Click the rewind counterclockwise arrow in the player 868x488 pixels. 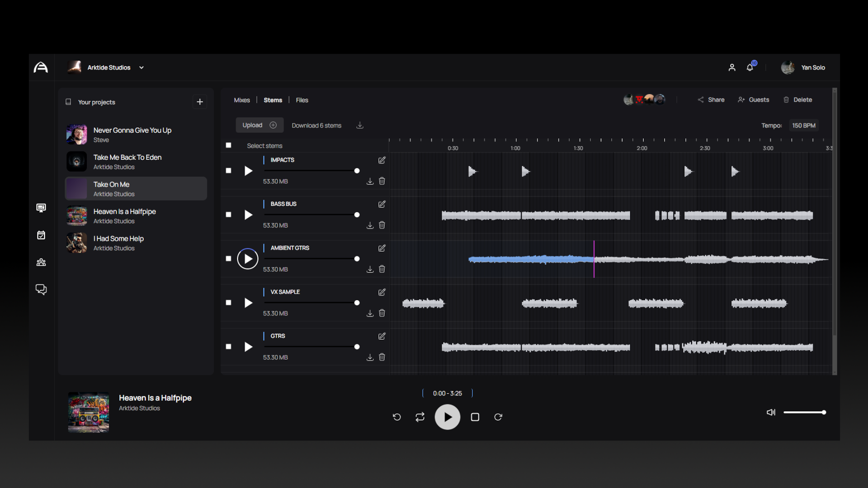(397, 417)
